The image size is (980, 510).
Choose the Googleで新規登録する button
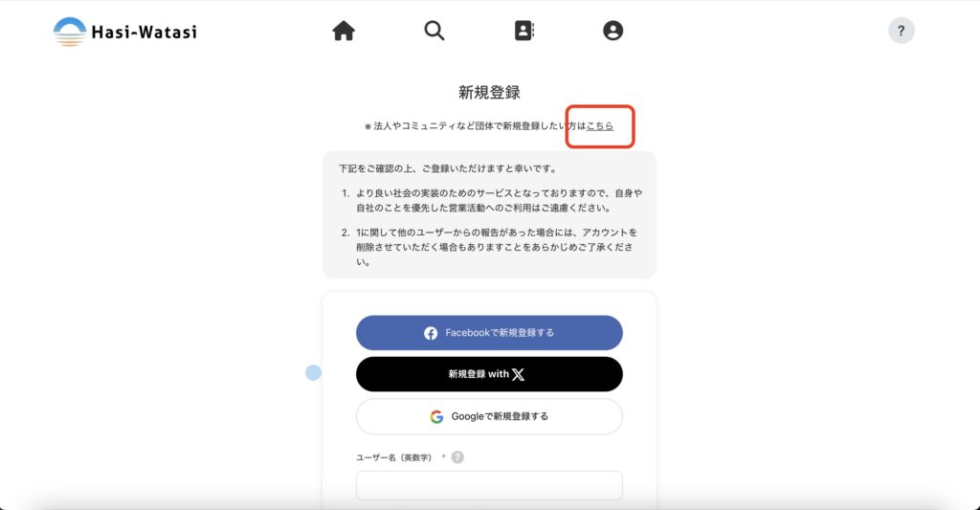click(489, 416)
